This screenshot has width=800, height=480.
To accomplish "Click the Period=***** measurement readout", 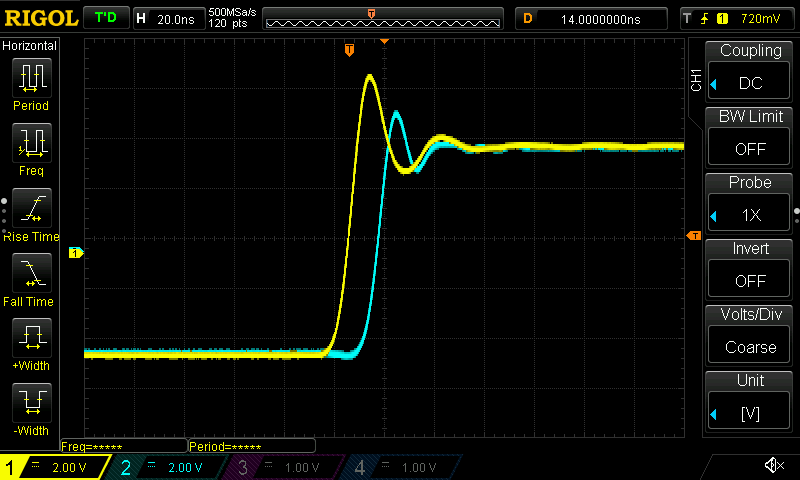I will click(x=252, y=446).
